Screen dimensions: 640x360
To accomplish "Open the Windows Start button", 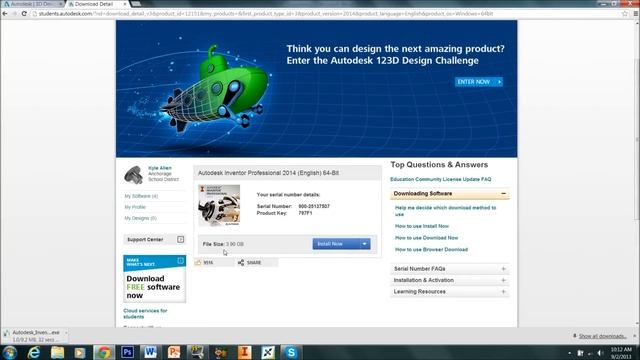I will [x=9, y=352].
